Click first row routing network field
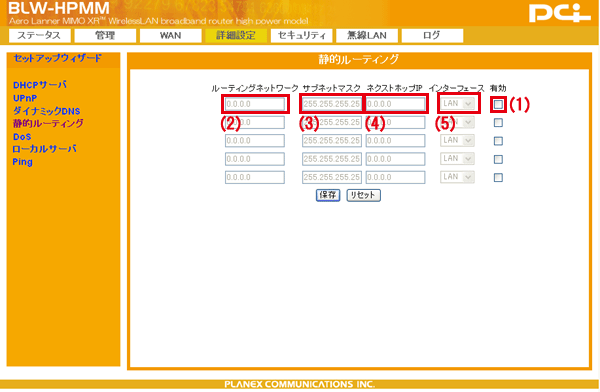This screenshot has width=600, height=392. point(255,104)
